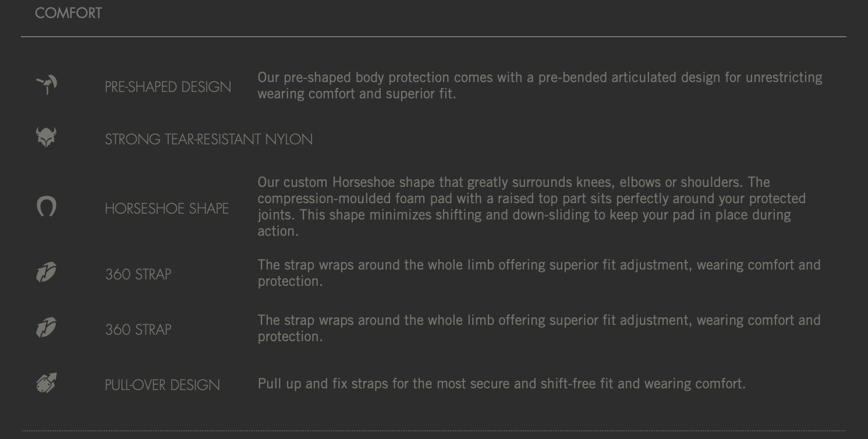Viewport: 868px width, 439px height.
Task: Click the first strap wraps description text
Action: (x=539, y=273)
